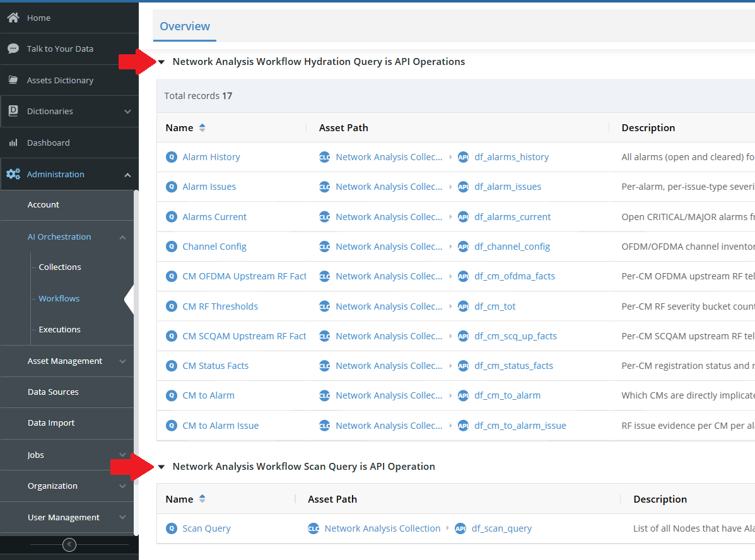Collapse the Administration menu chevron
Screen dimensions: 755x560
pyautogui.click(x=127, y=174)
